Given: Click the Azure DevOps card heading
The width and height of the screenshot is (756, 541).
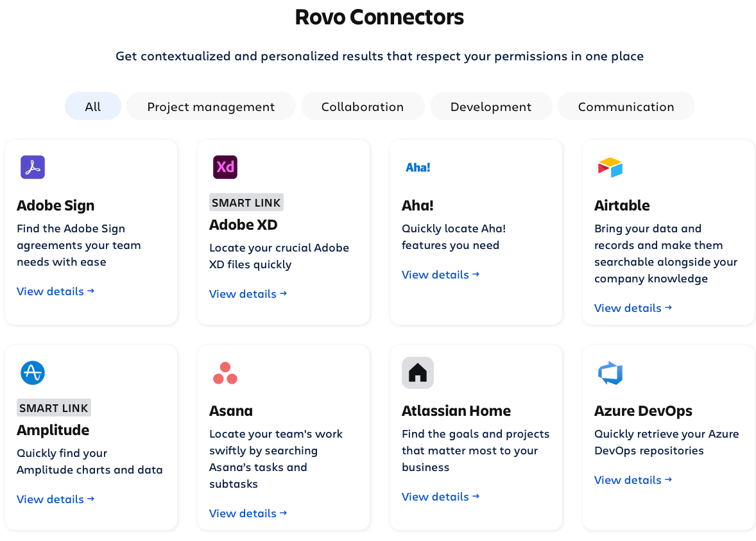Looking at the screenshot, I should [x=643, y=411].
